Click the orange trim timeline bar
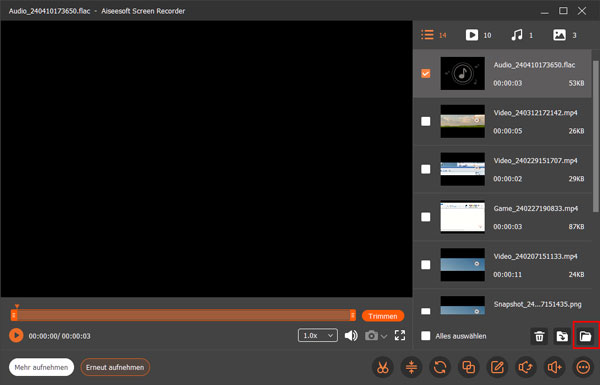 pos(183,315)
